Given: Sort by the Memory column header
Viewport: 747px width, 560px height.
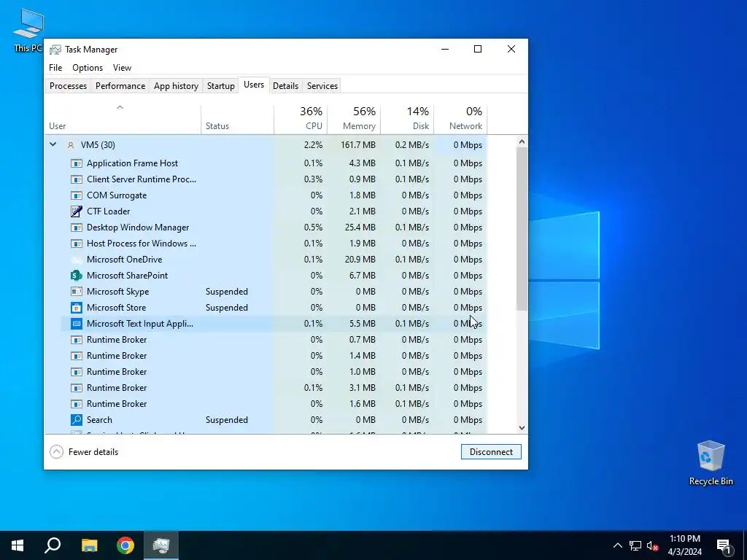Looking at the screenshot, I should coord(354,118).
